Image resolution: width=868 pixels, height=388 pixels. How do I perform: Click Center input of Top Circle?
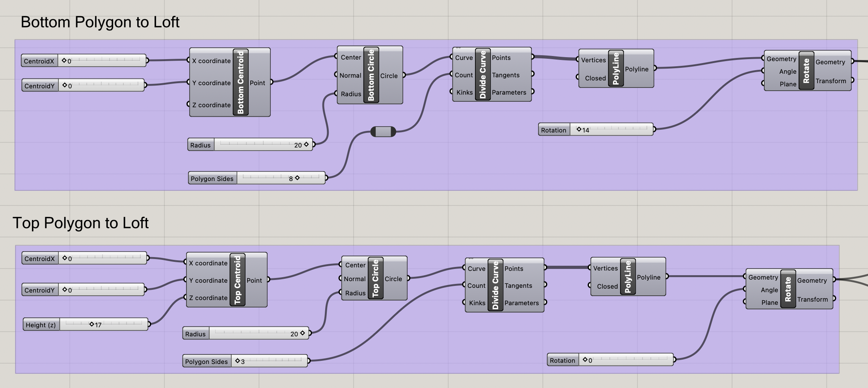[x=356, y=265]
